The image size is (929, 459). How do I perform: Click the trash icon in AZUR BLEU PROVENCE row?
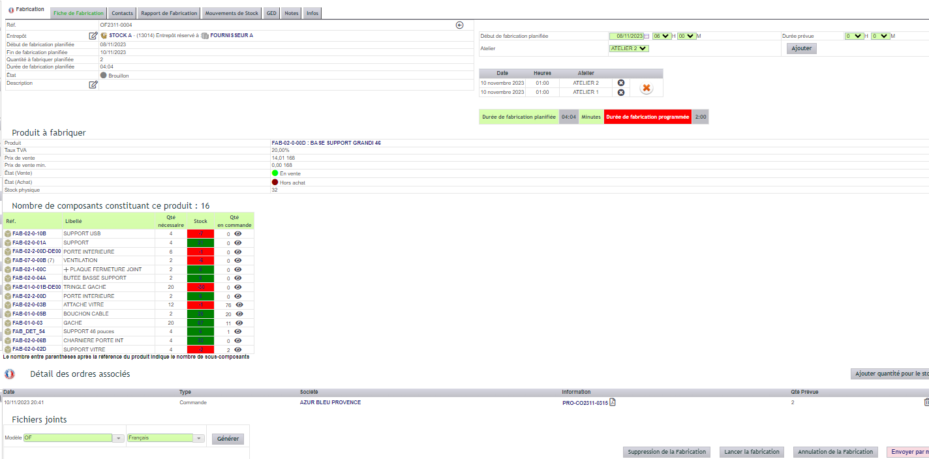(x=926, y=402)
